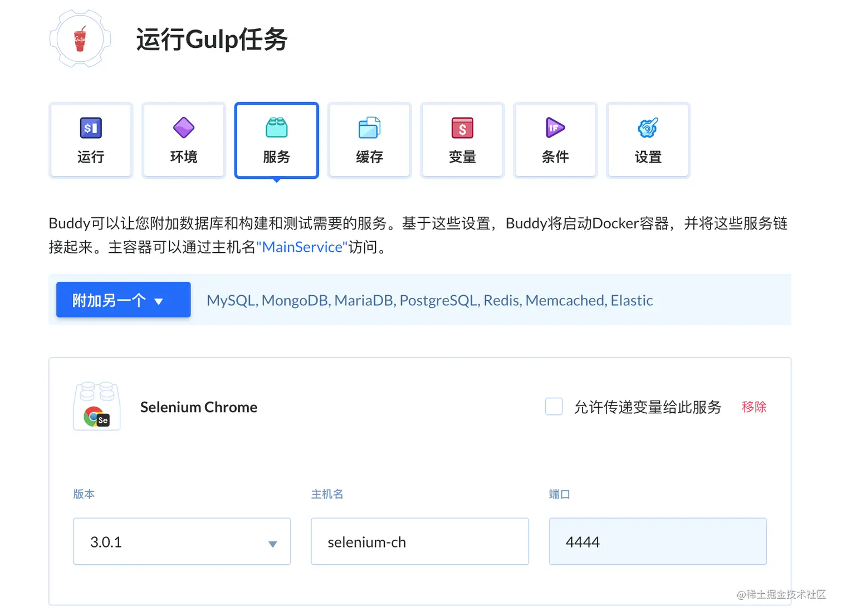This screenshot has width=842, height=616.
Task: Click the Selenium Chrome service title
Action: pos(199,407)
